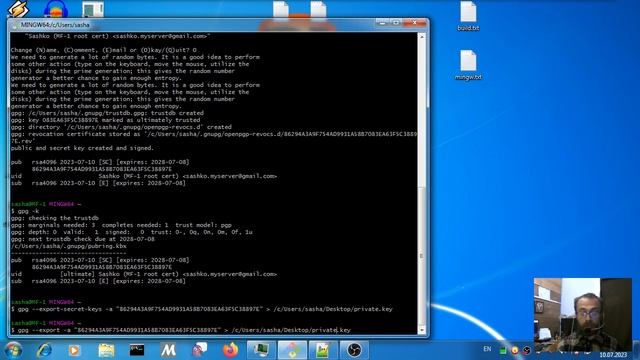Click the terminal scrollbar up arrow

(x=422, y=37)
